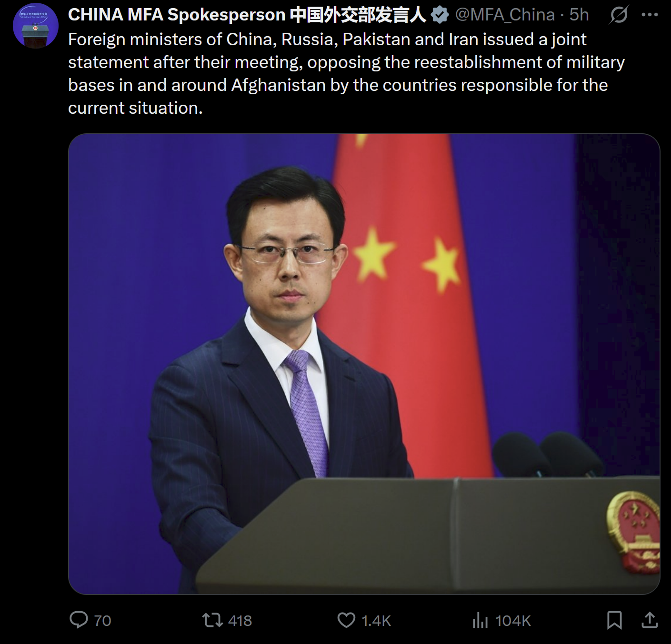The height and width of the screenshot is (644, 671).
Task: Click the Chinese name 中国外交部发言人
Action: point(358,15)
